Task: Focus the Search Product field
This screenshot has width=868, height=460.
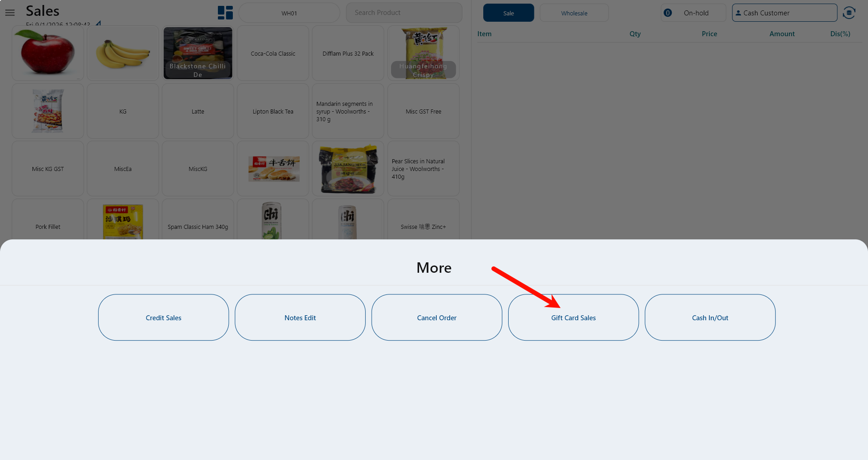Action: (404, 13)
